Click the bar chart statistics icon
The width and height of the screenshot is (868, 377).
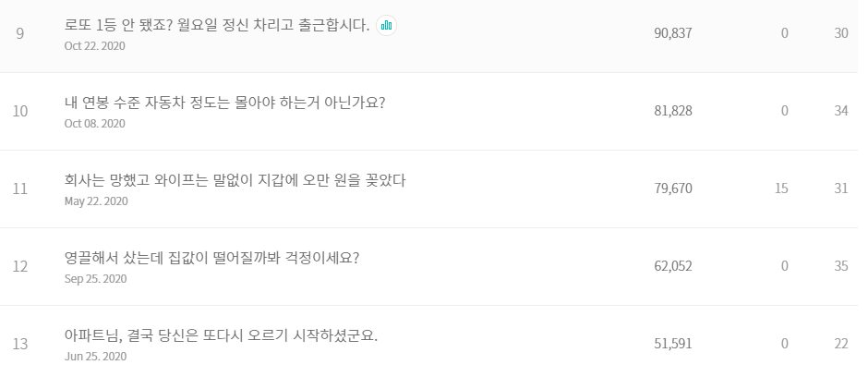point(386,26)
